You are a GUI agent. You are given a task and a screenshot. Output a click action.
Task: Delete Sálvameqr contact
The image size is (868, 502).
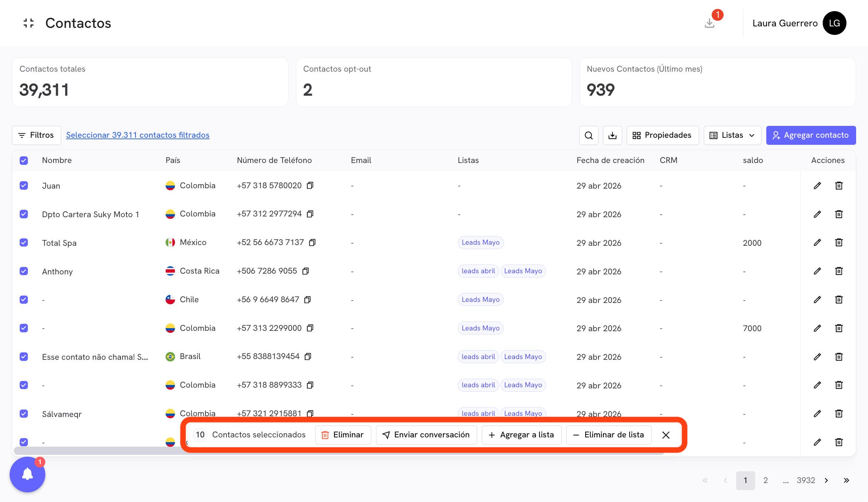[x=839, y=414]
